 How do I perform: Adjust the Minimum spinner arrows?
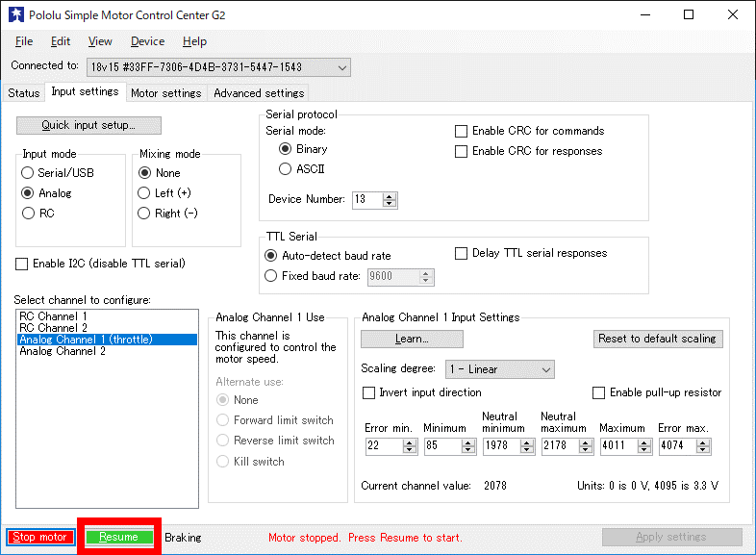pos(468,446)
